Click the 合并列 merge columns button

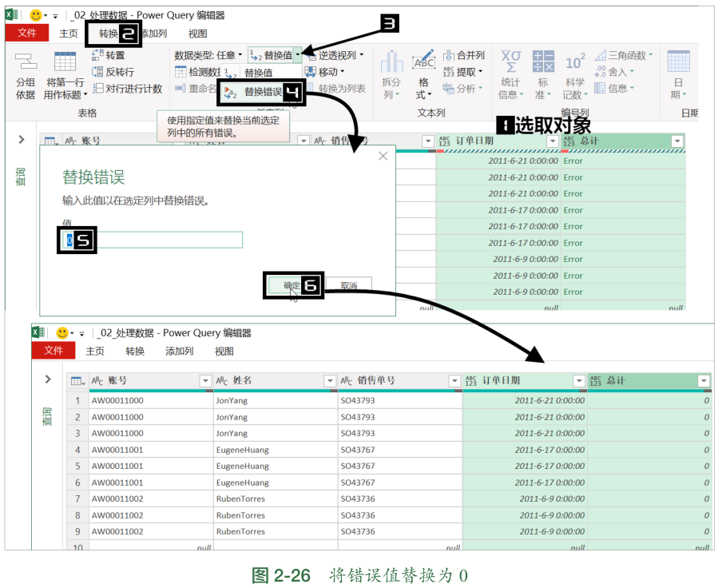(x=464, y=55)
